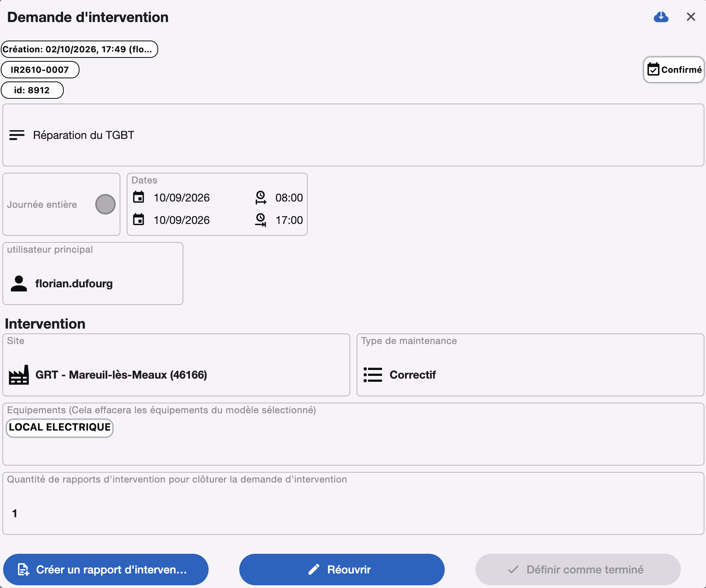Click the end date 10/09/2026 next to 17:00
706x588 pixels.
click(x=182, y=220)
